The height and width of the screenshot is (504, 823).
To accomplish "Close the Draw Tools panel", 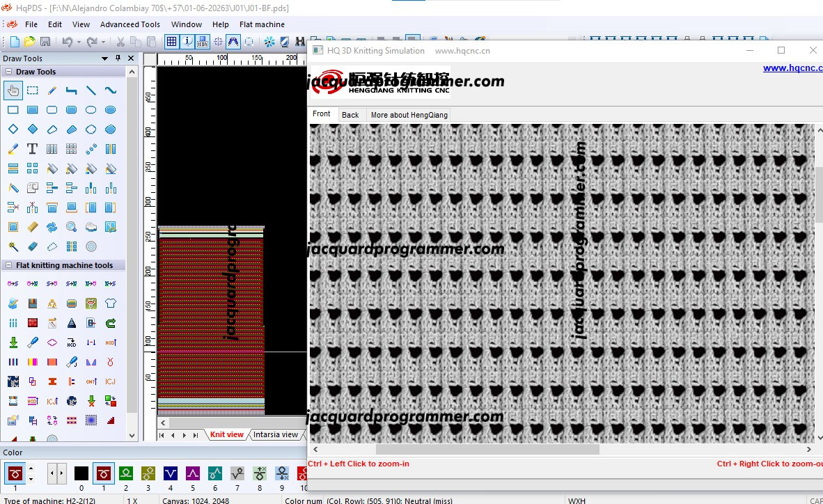I will [131, 58].
